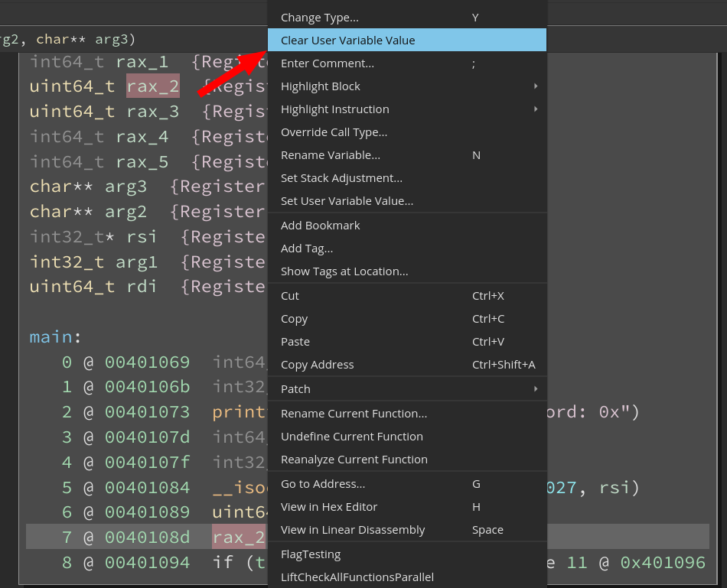Click main function label
The image size is (727, 588).
tap(51, 337)
